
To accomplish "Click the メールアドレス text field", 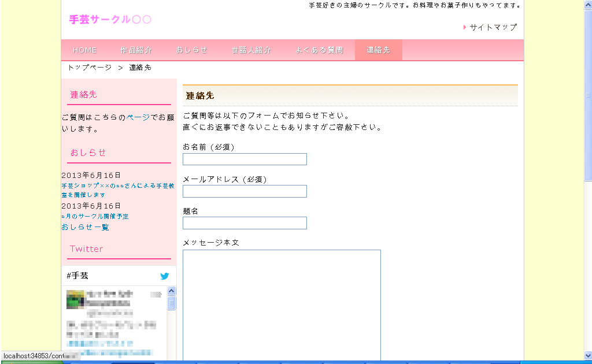I will 245,191.
